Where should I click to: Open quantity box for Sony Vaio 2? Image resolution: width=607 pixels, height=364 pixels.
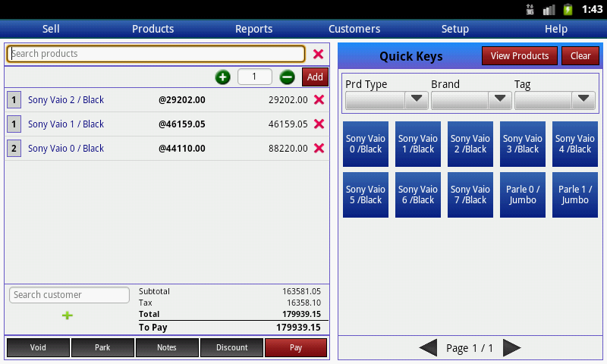[14, 100]
